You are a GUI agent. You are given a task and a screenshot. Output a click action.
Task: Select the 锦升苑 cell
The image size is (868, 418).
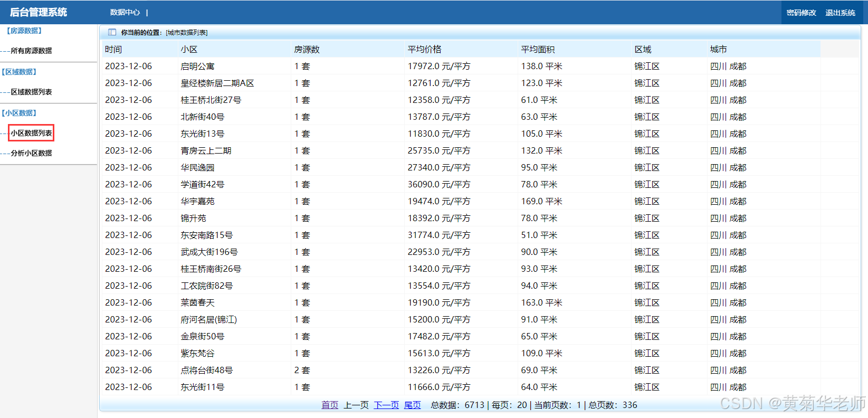click(193, 218)
